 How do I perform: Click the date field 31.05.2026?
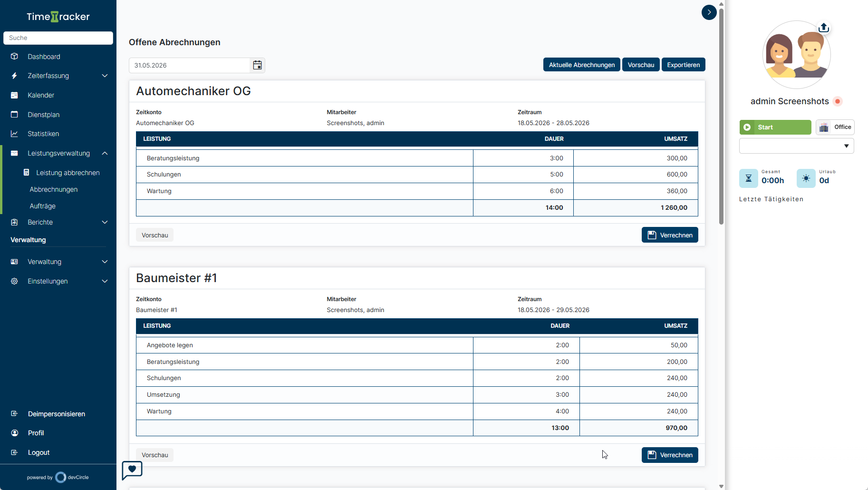[189, 65]
